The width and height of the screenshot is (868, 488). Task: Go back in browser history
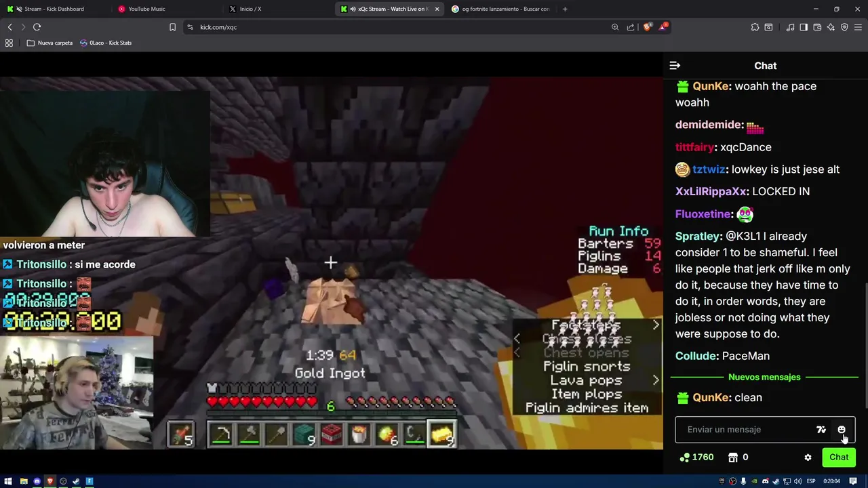[x=9, y=27]
